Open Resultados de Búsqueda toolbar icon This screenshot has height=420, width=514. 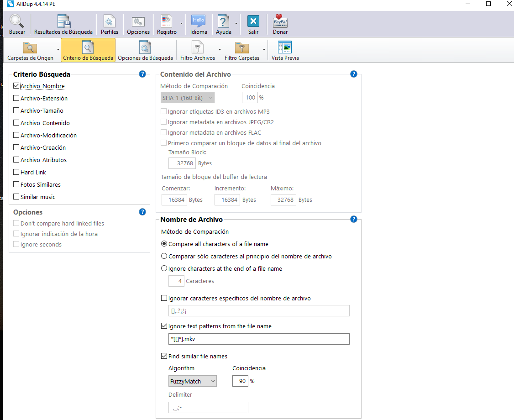63,21
